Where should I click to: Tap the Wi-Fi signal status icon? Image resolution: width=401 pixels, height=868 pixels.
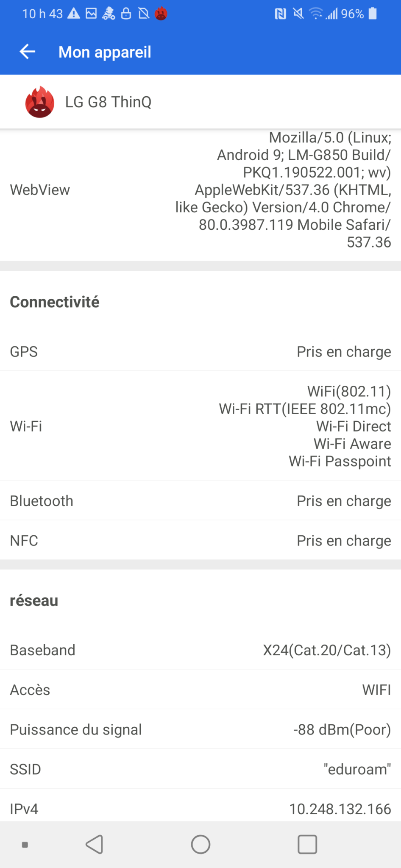[316, 14]
